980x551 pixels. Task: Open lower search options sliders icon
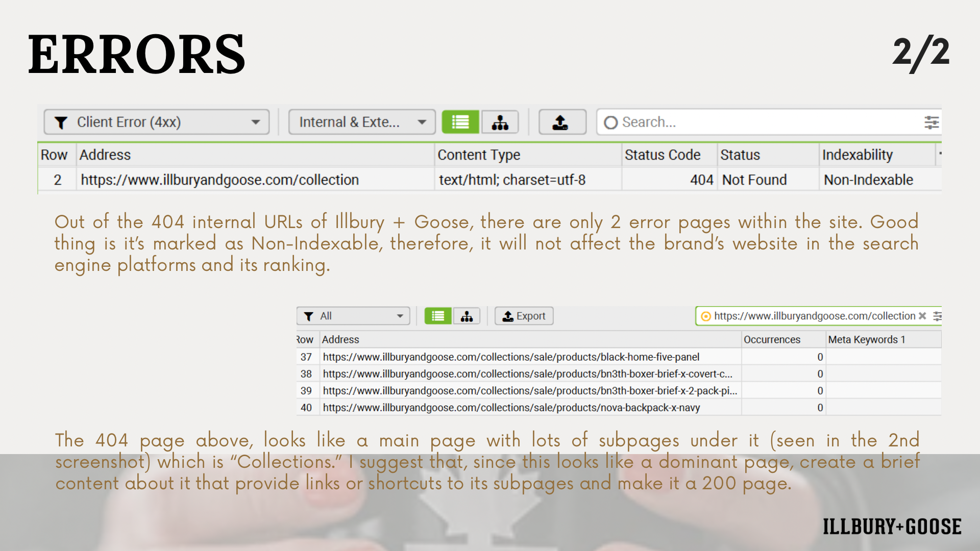937,316
